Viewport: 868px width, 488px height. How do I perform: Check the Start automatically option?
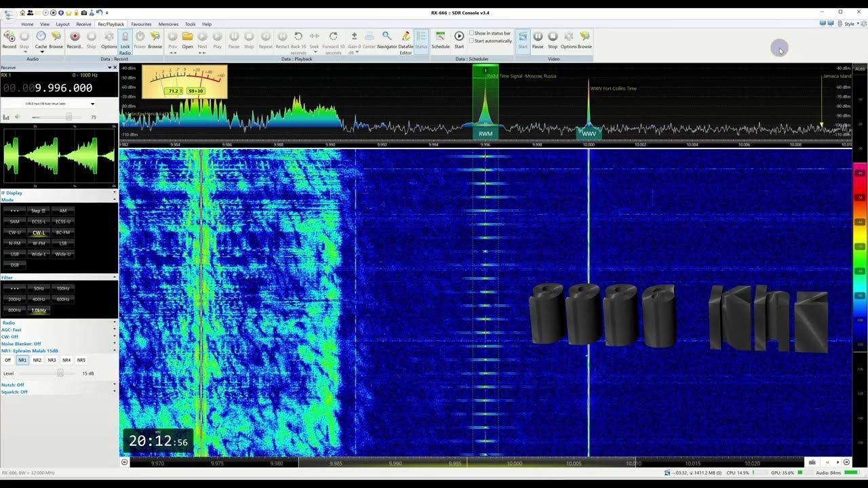[472, 41]
